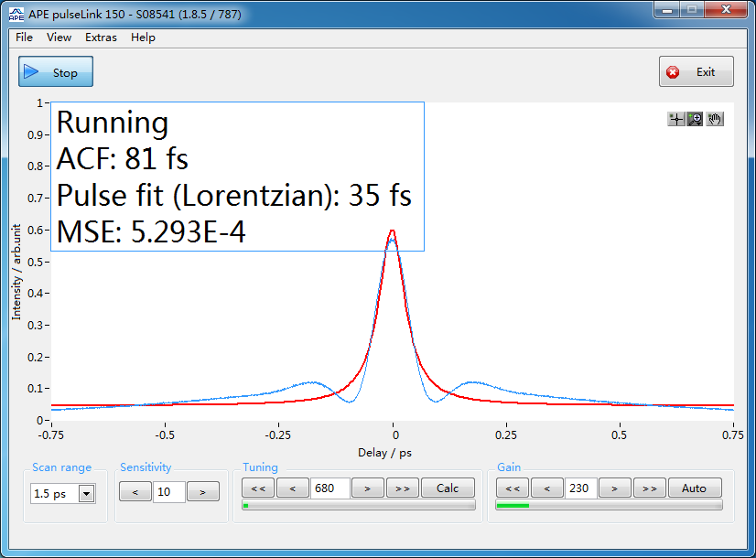Decrease Tuning by a large step
Screen dimensions: 756x558
click(258, 488)
